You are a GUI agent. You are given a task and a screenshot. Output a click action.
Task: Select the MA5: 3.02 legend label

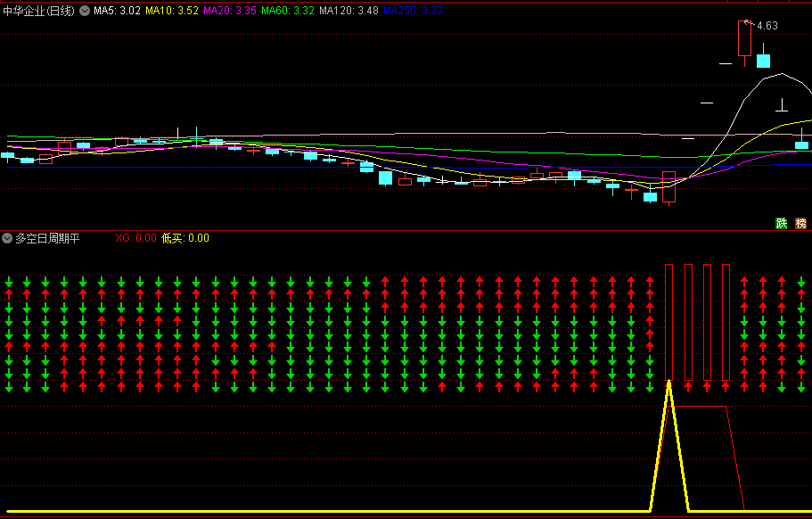[x=117, y=11]
